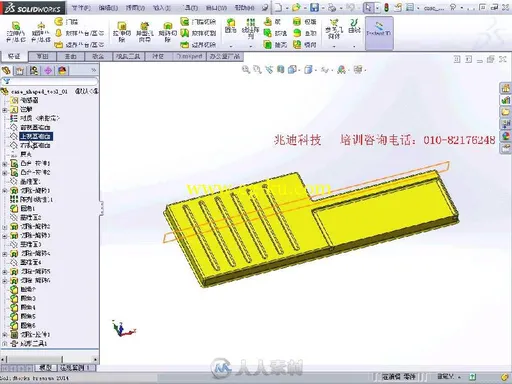This screenshot has height=384, width=512.
Task: Select the Shell tool
Action: (275, 44)
